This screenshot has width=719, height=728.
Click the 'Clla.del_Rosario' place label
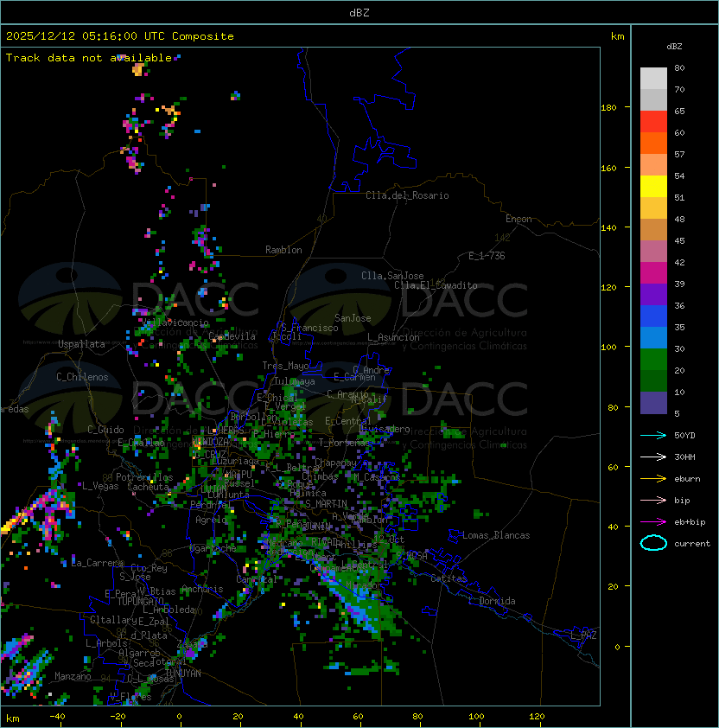[x=407, y=195]
